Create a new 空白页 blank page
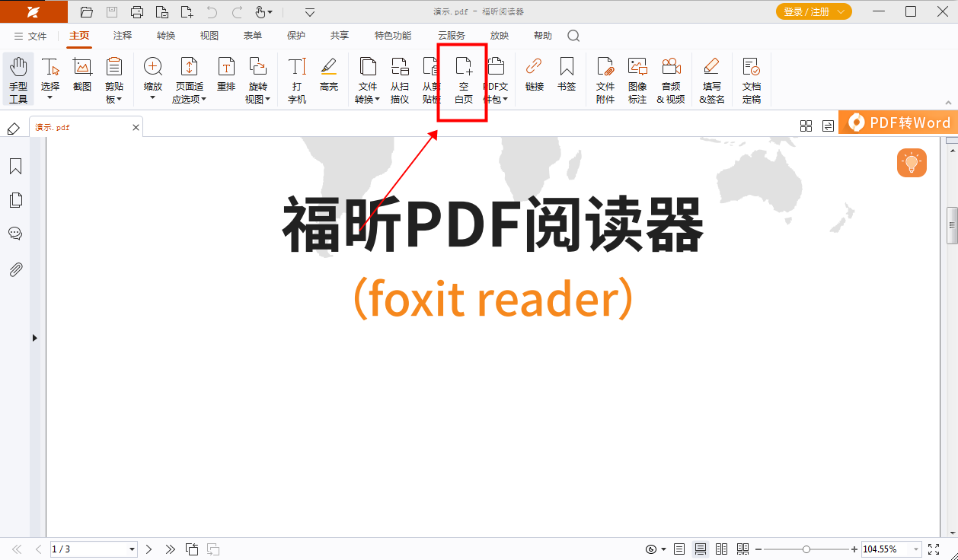The height and width of the screenshot is (560, 958). click(x=463, y=79)
